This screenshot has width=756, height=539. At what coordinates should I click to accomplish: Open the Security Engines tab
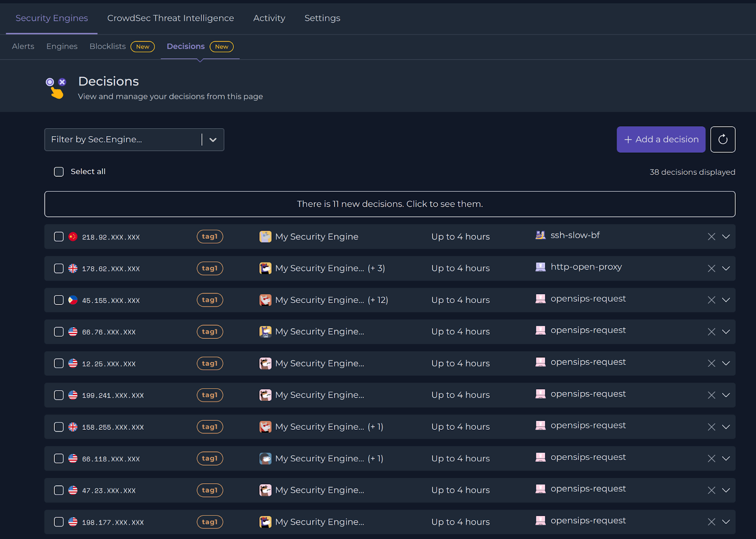click(x=52, y=18)
